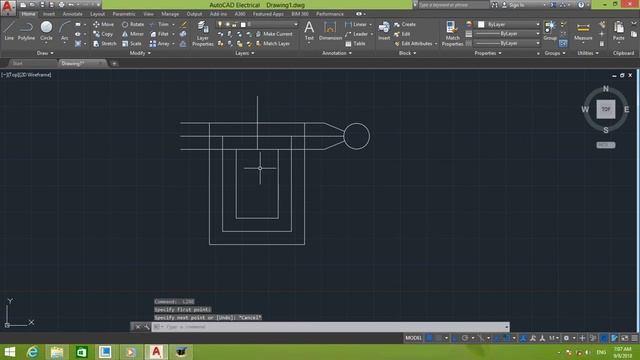Open the annotation scale 1:1 dropdown
This screenshot has height=360, width=640.
554,338
